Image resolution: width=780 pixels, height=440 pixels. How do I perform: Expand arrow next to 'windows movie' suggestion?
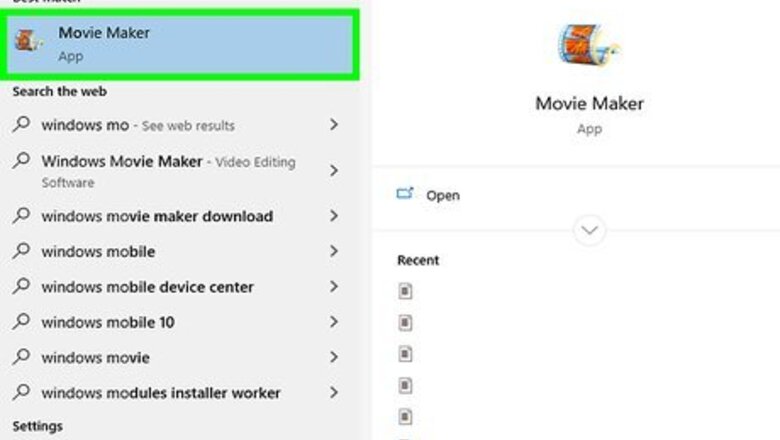click(x=334, y=357)
